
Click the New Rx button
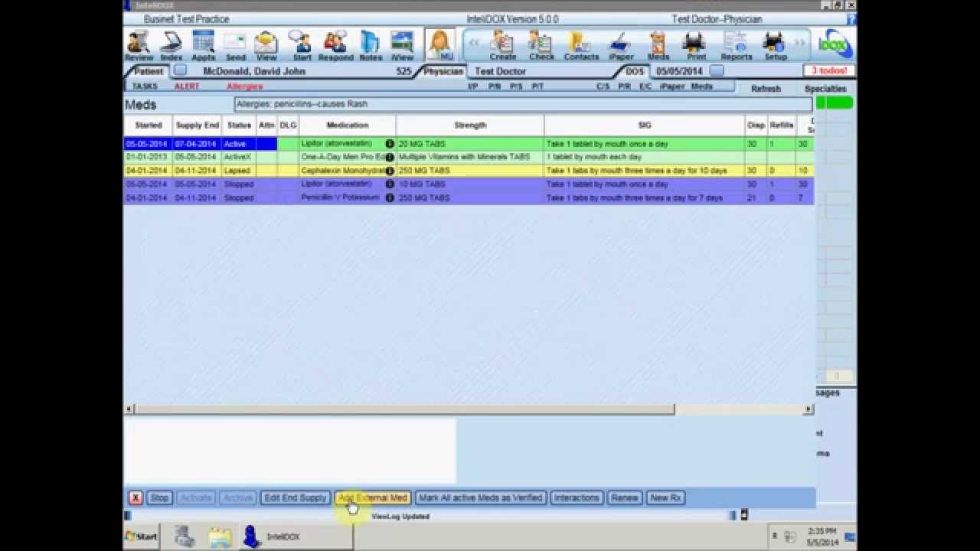tap(665, 497)
